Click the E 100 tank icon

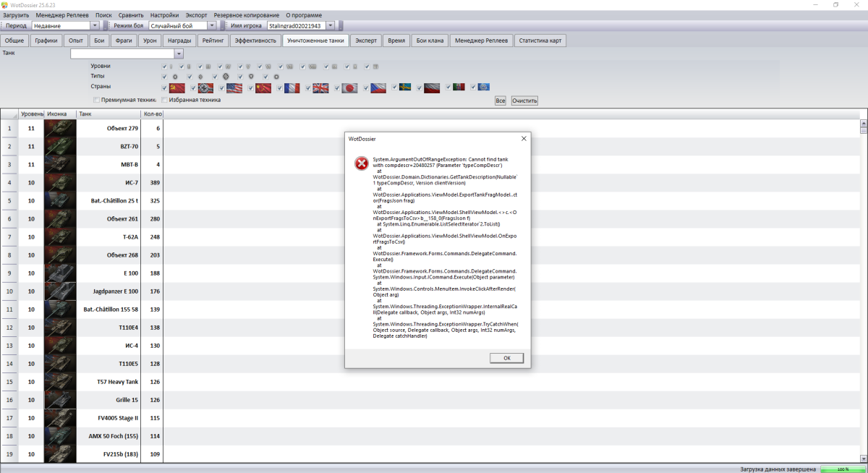[60, 273]
